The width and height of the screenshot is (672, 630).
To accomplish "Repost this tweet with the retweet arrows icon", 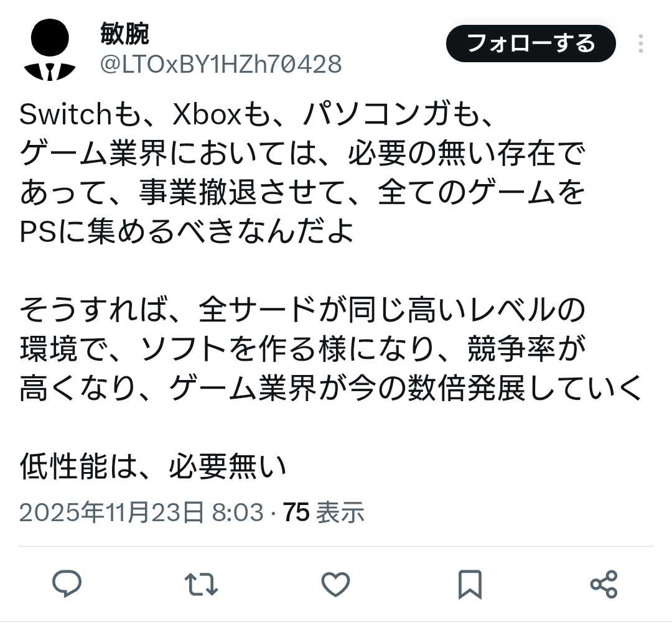I will (x=201, y=585).
